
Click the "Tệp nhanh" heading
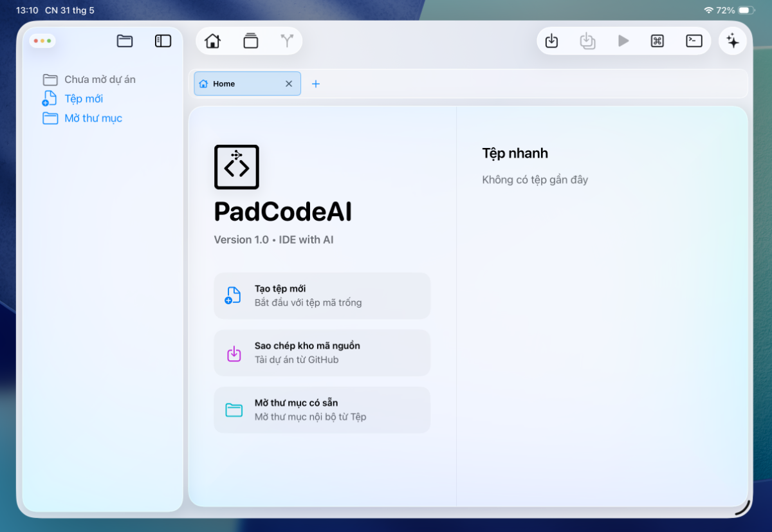pos(515,153)
